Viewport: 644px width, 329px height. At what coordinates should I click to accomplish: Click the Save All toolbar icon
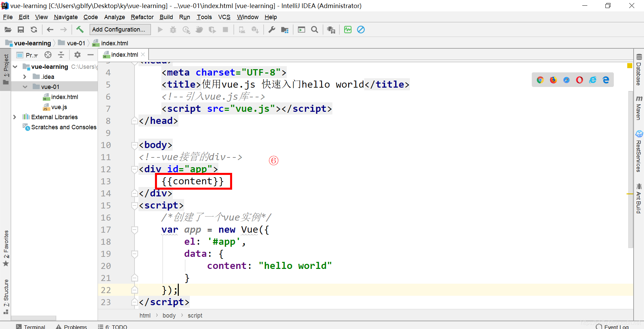pyautogui.click(x=21, y=30)
